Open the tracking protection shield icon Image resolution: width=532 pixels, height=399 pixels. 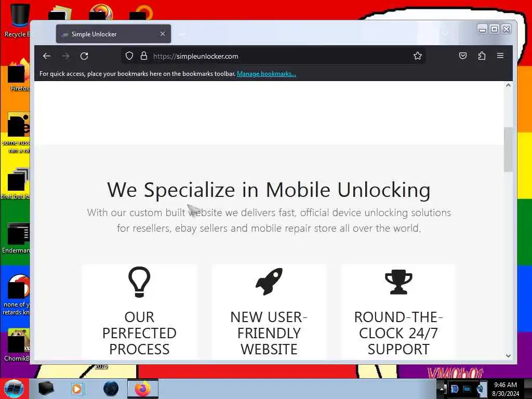[x=129, y=56]
